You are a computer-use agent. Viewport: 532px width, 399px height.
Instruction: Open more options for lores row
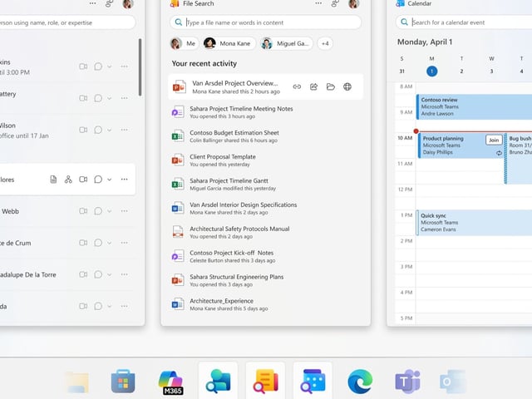[125, 180]
